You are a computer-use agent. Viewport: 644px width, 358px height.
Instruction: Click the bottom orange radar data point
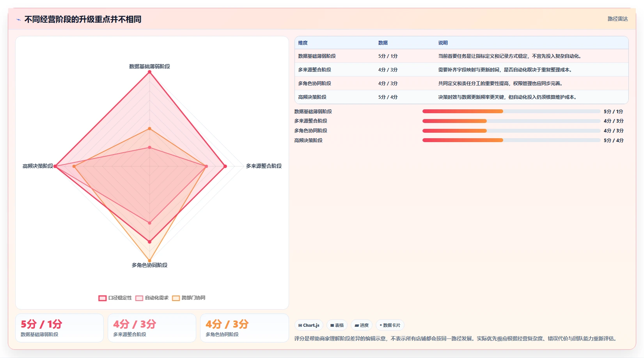pos(149,260)
